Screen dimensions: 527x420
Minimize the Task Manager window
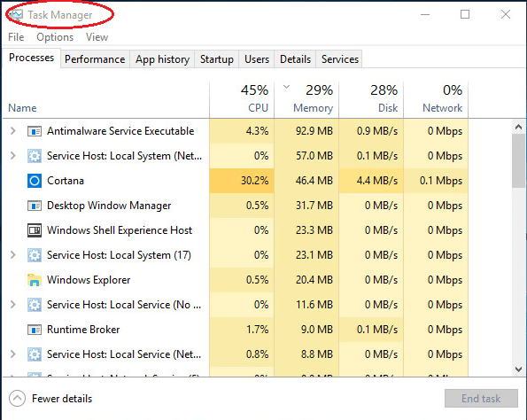(x=425, y=14)
